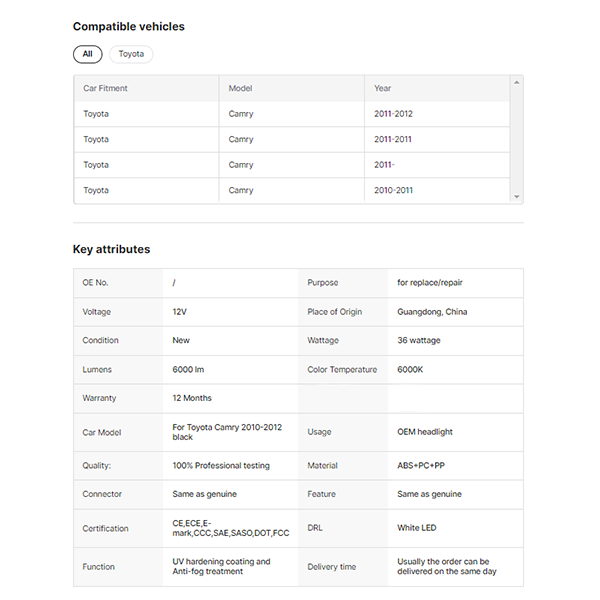
Task: Click the 12 Months warranty value
Action: pos(192,398)
